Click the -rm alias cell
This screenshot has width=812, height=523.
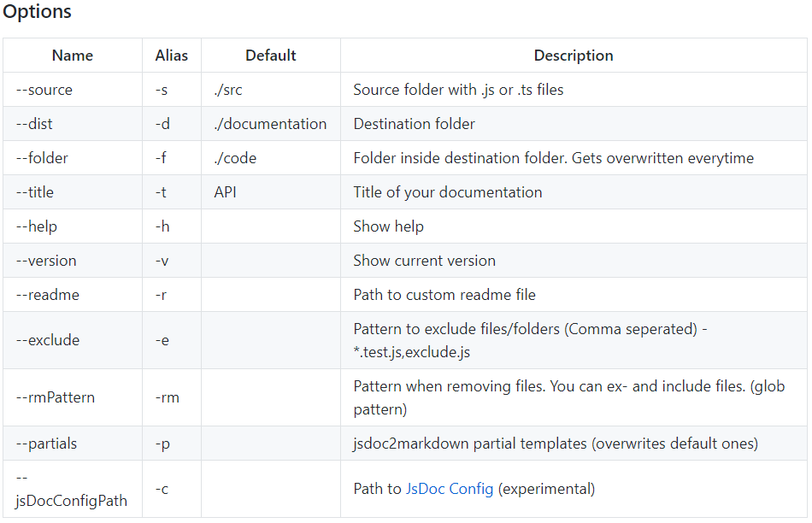pyautogui.click(x=168, y=397)
